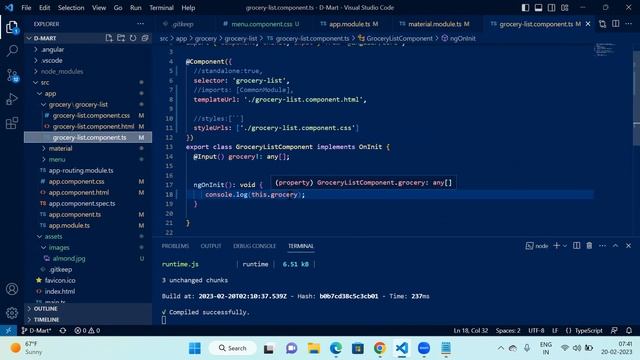Screen dimensions: 640x360
Task: Open the File menu
Action: (26, 8)
